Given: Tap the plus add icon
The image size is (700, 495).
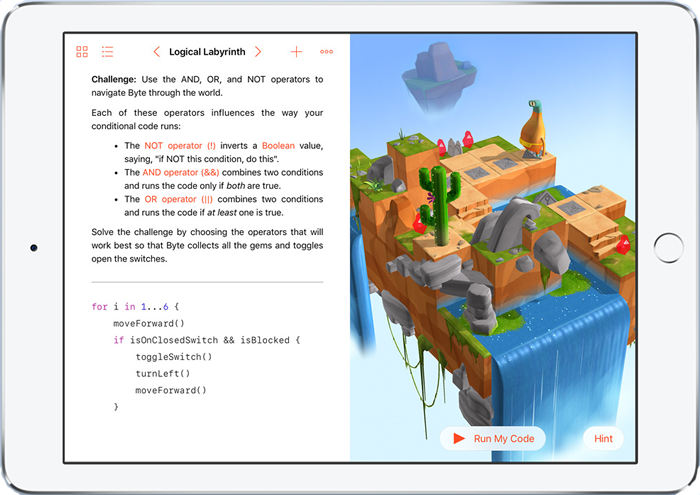Looking at the screenshot, I should (x=296, y=52).
